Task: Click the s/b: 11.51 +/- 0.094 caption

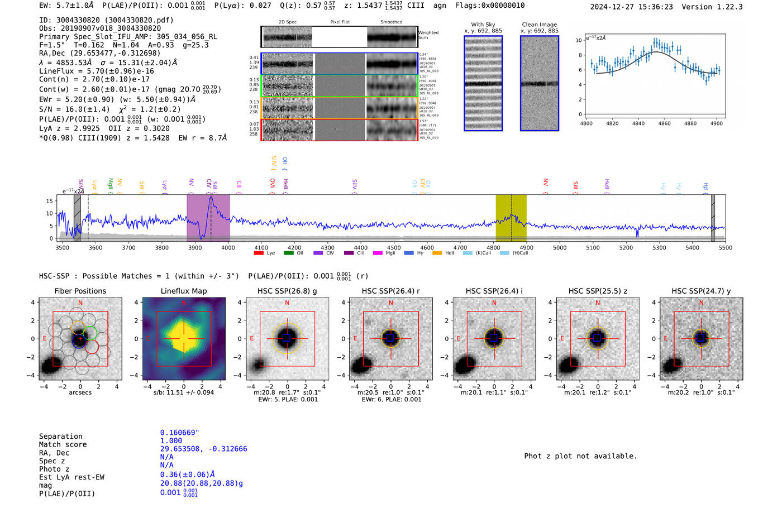Action: pos(184,392)
